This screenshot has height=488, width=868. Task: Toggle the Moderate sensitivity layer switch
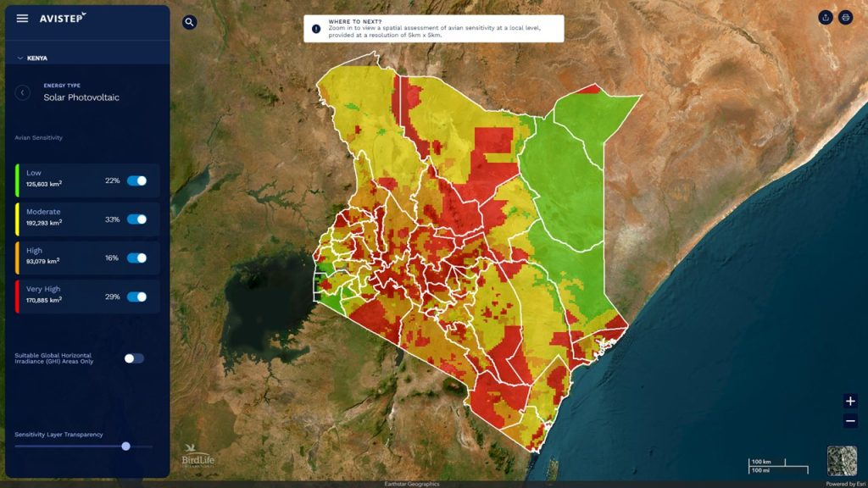pos(136,219)
